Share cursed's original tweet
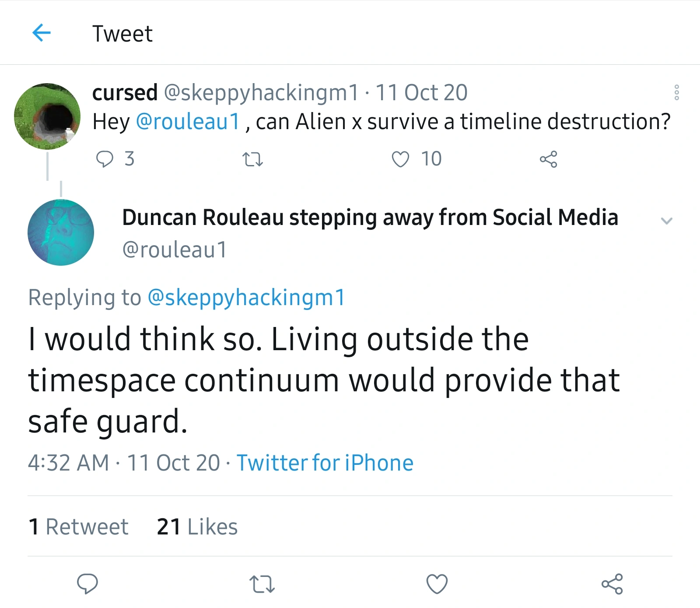Image resolution: width=700 pixels, height=608 pixels. [548, 159]
